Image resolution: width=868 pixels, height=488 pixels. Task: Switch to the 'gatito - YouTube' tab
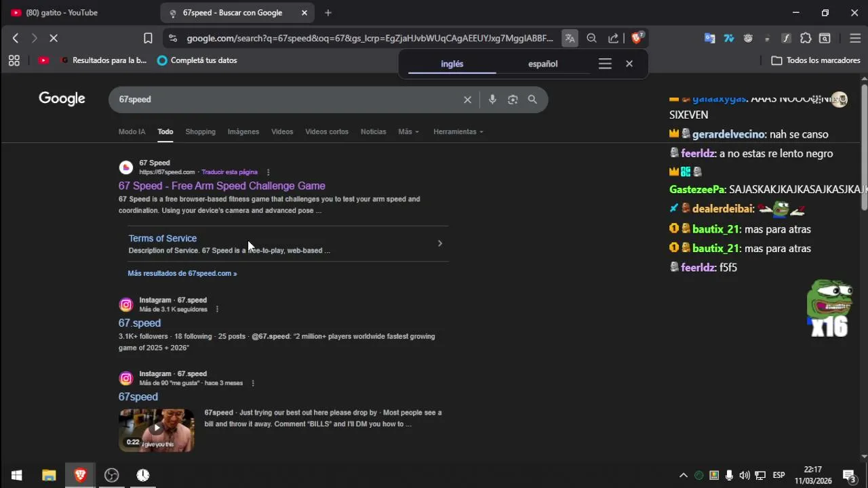coord(75,13)
